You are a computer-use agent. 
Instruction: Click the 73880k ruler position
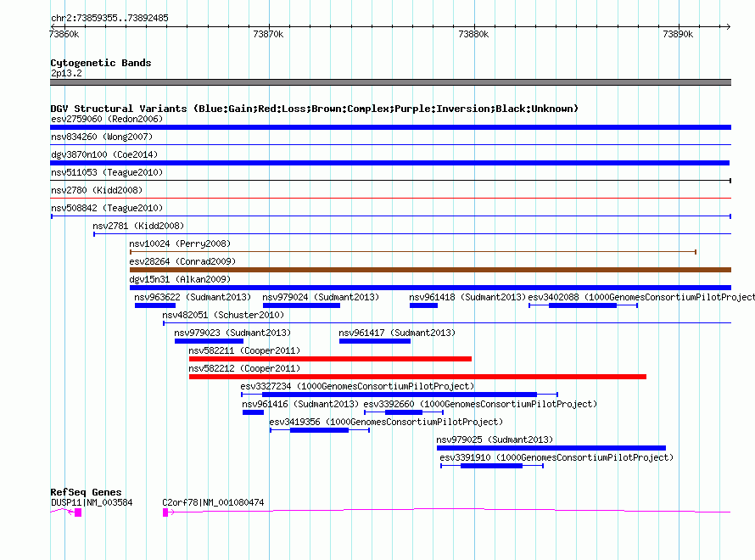pos(473,34)
